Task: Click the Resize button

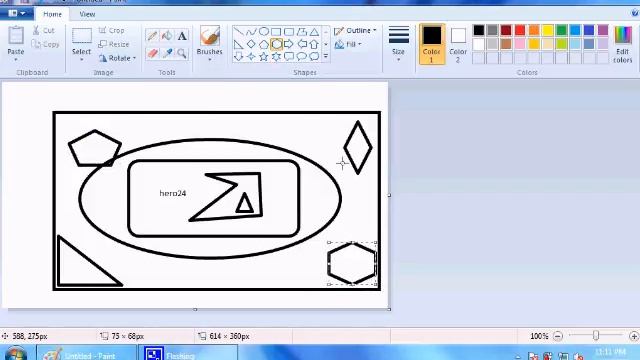Action: coord(114,44)
